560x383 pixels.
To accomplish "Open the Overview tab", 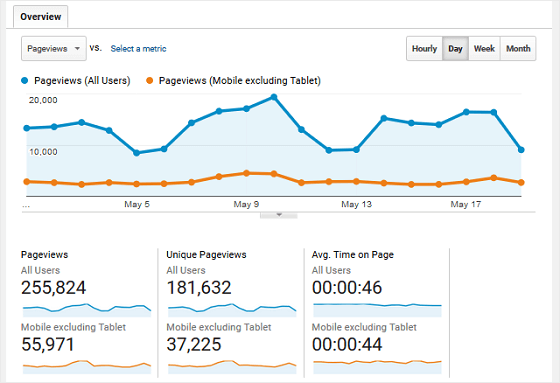I will point(40,17).
